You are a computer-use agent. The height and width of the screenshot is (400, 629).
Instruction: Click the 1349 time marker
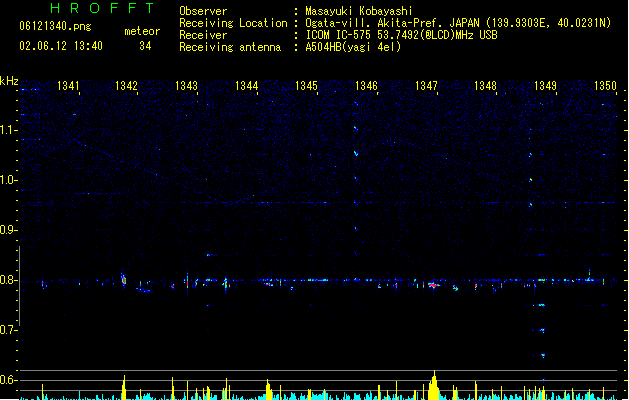coord(546,86)
